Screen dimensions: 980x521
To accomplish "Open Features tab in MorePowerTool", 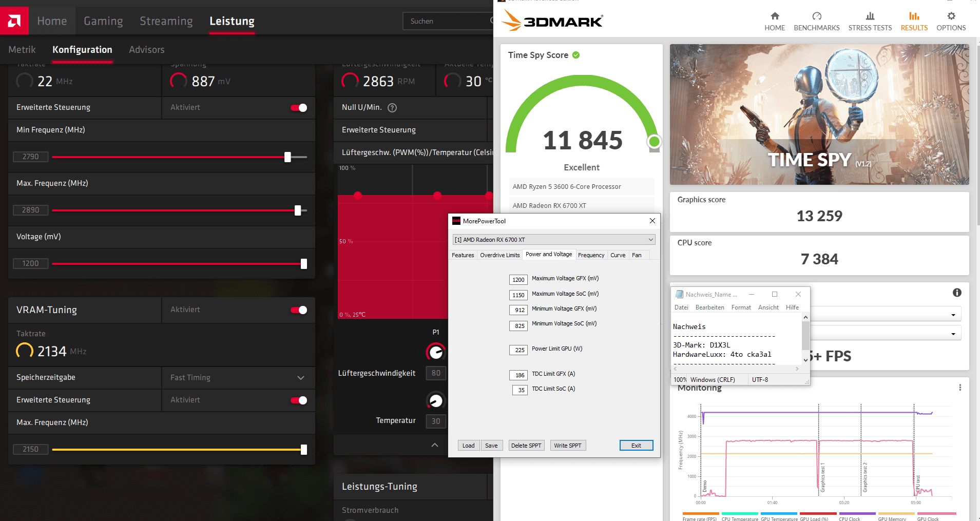I will click(463, 255).
